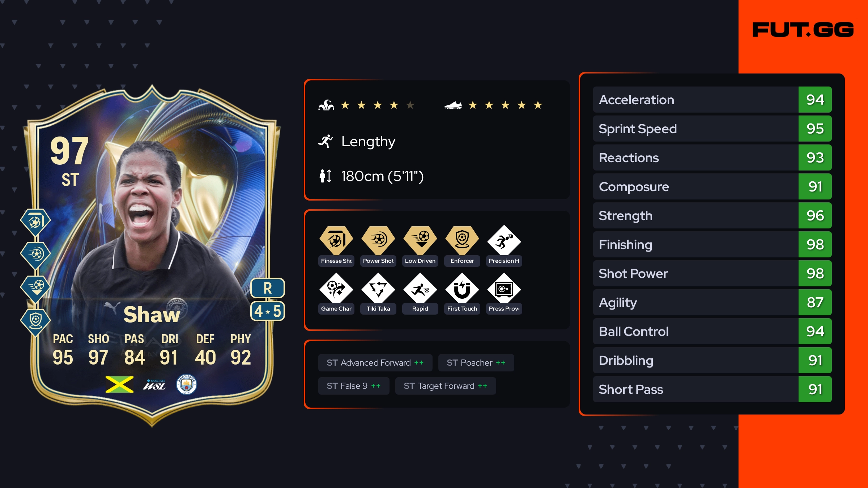This screenshot has width=868, height=488.
Task: Select the Enforcer playstyle badge
Action: [462, 240]
